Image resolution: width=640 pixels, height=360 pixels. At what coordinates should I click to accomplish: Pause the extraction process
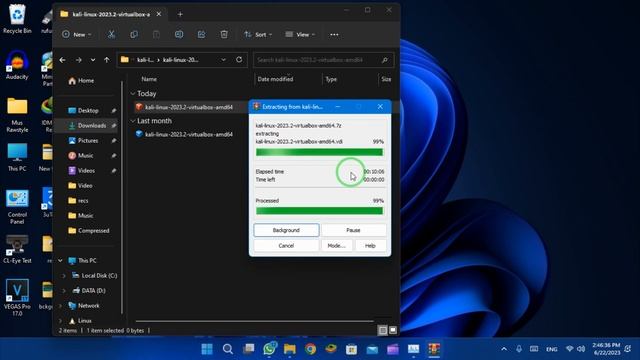(353, 230)
